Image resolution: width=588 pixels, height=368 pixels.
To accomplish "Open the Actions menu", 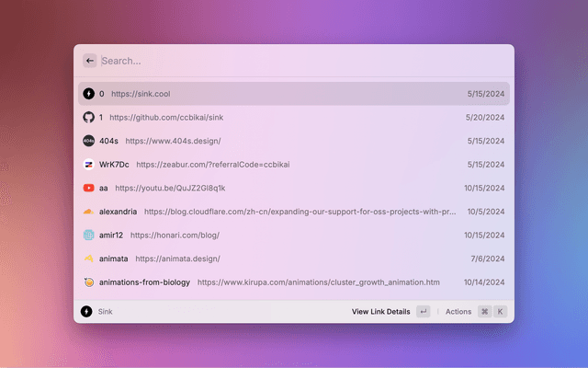I will pos(458,312).
